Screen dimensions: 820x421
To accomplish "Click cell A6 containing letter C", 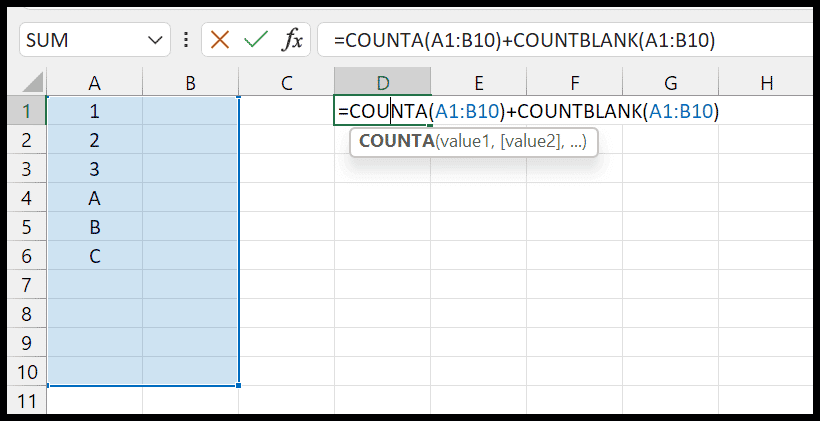I will click(95, 256).
